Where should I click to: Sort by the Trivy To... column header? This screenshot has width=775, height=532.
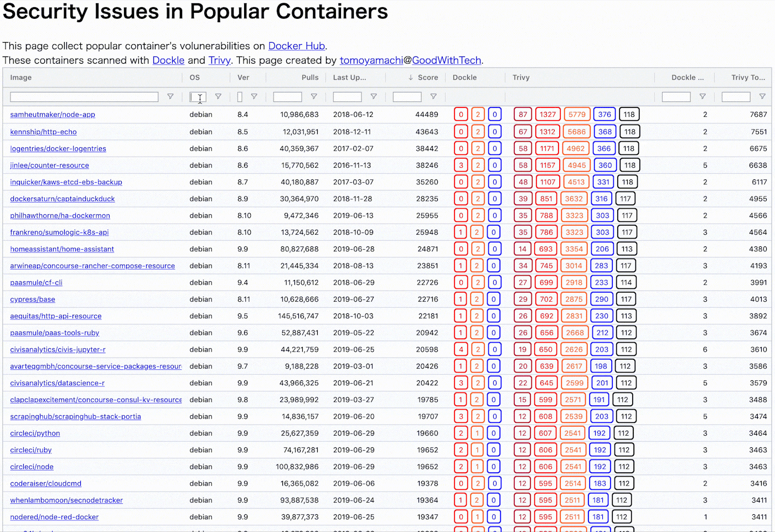[748, 78]
